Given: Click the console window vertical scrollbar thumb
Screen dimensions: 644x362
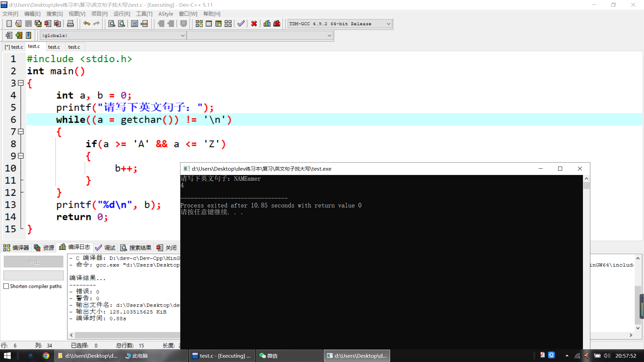Looking at the screenshot, I should coord(586,185).
